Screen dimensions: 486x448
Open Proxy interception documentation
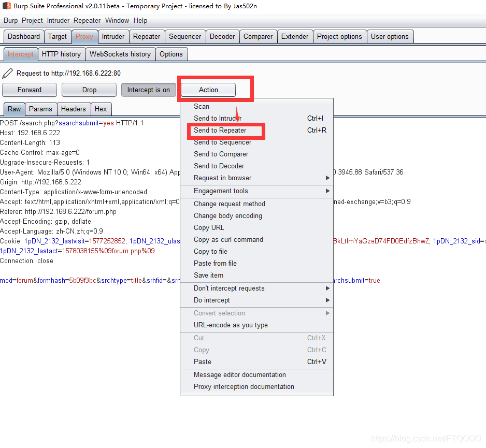point(256,387)
